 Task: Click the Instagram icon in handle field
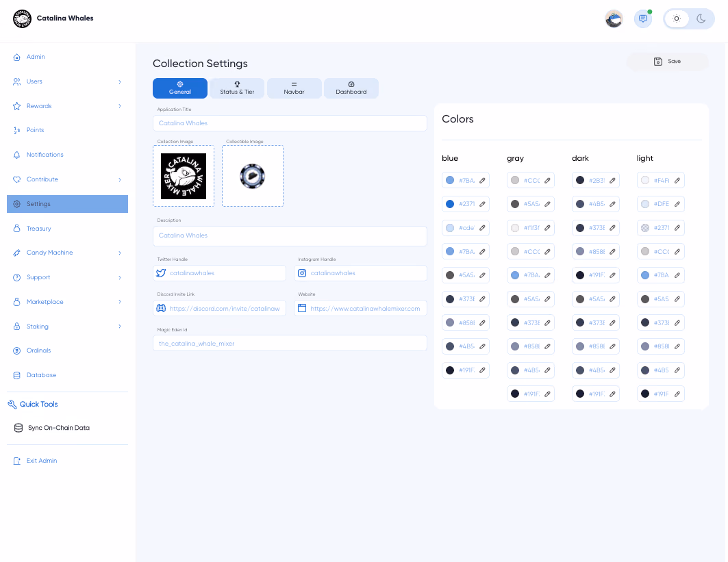click(x=302, y=273)
